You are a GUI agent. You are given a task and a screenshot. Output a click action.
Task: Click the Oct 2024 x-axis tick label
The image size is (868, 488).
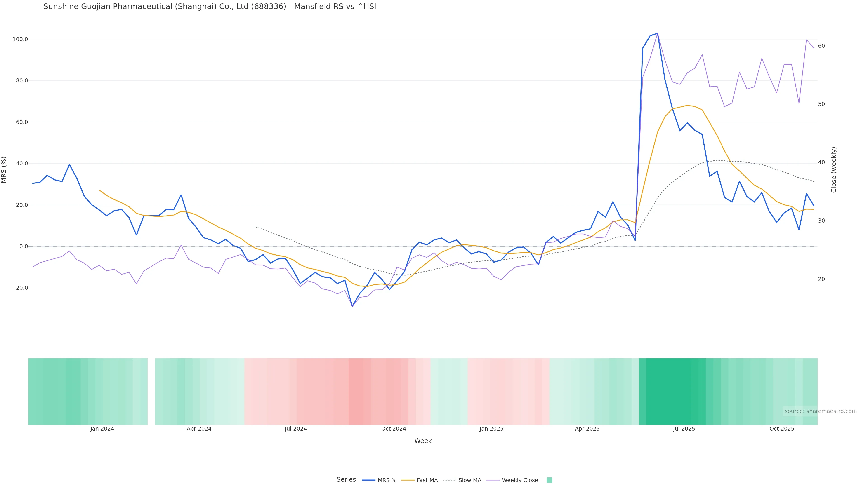pos(394,429)
